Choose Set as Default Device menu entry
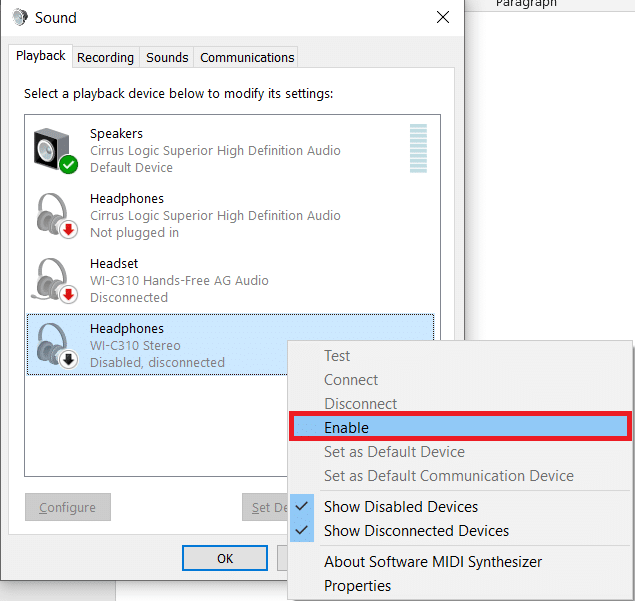Image resolution: width=635 pixels, height=601 pixels. click(394, 452)
